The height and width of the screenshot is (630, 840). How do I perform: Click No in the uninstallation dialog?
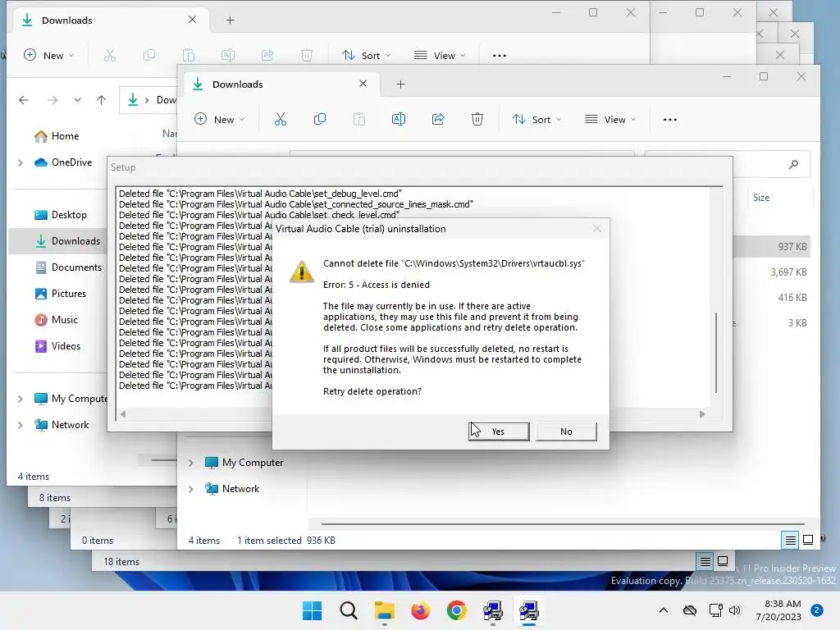pyautogui.click(x=566, y=431)
